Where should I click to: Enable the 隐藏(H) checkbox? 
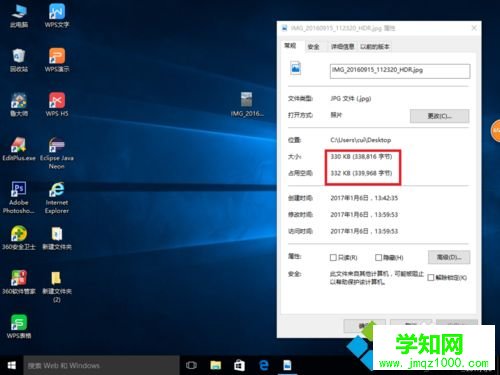pos(378,257)
